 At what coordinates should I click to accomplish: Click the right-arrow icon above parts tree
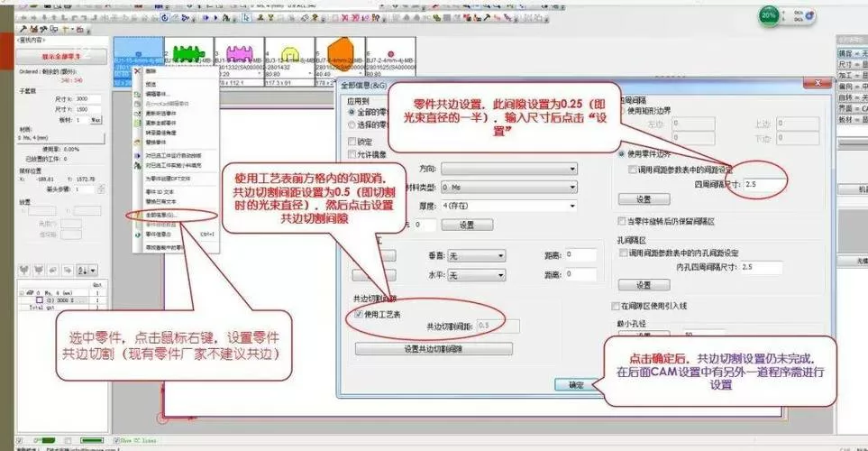(68, 271)
